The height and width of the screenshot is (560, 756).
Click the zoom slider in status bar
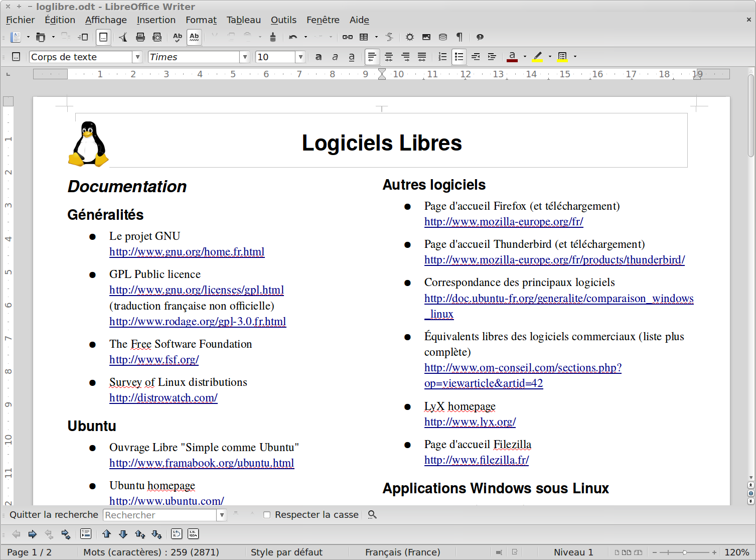click(684, 552)
